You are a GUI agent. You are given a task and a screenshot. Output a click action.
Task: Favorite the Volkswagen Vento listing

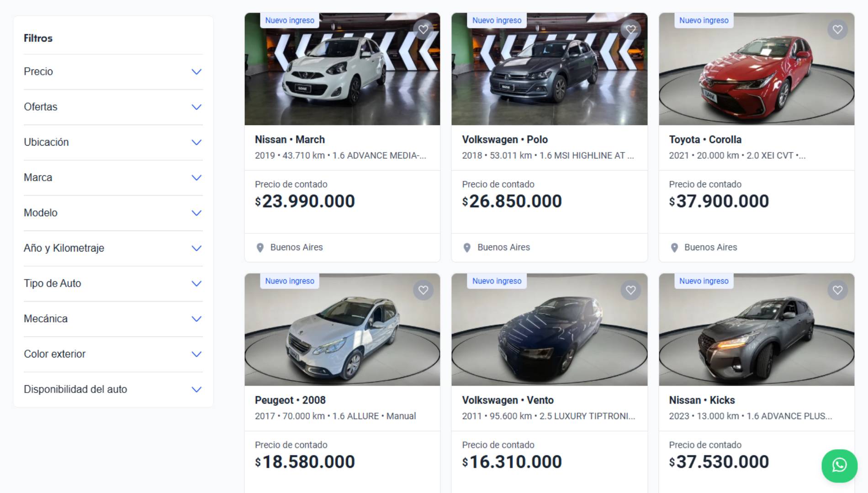click(x=631, y=290)
